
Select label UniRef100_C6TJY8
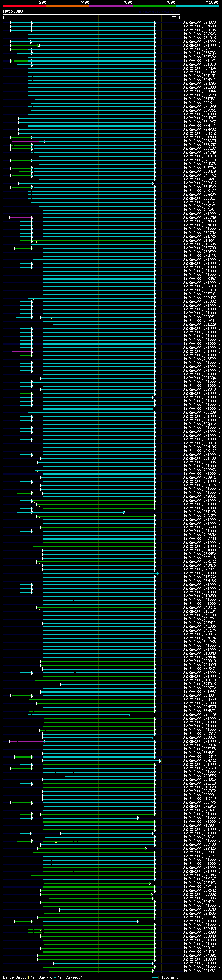click(x=199, y=512)
